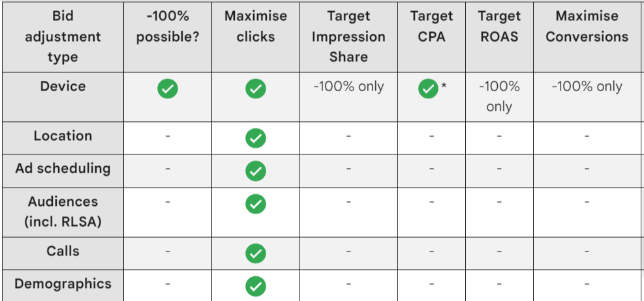Click -100% only under Target ROAS
The width and height of the screenshot is (644, 301).
point(499,97)
